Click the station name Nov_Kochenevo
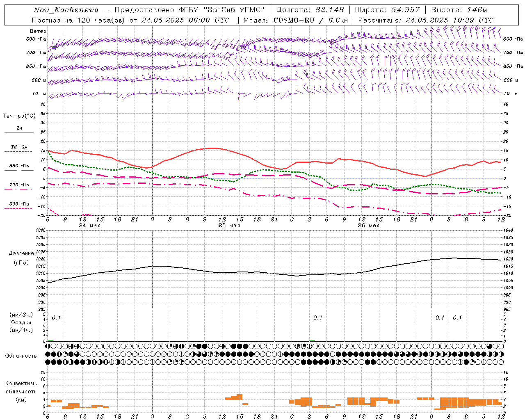The height and width of the screenshot is (420, 525). click(x=66, y=10)
